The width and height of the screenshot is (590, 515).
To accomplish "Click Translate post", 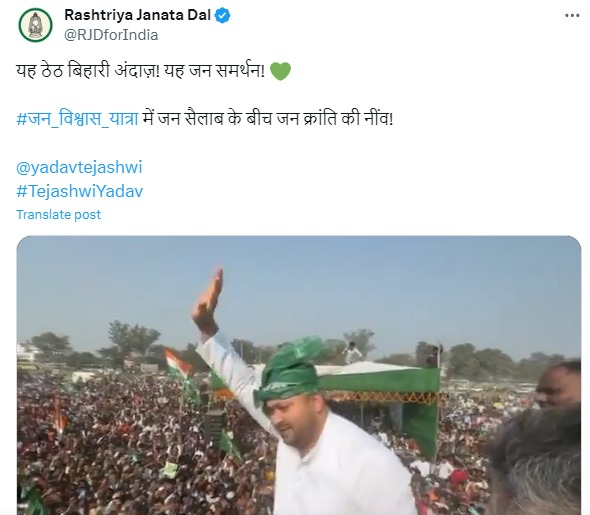I will tap(58, 214).
